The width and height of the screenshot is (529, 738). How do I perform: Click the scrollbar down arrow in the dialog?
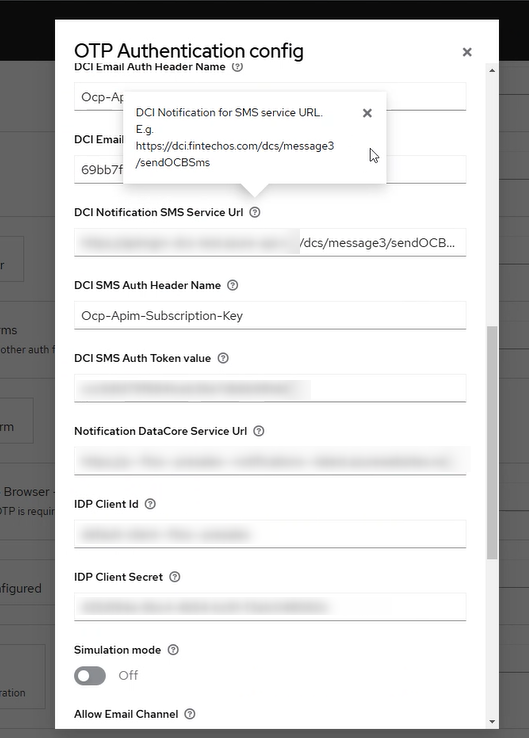pyautogui.click(x=492, y=722)
